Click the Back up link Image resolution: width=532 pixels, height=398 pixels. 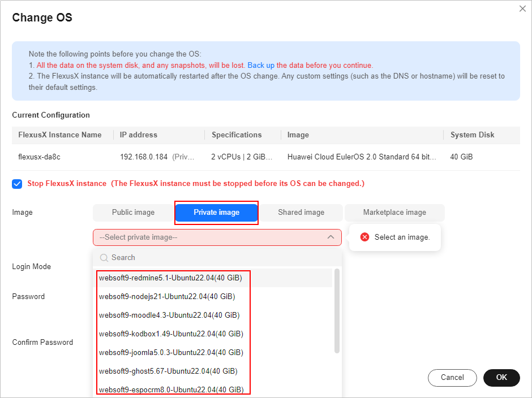click(261, 65)
